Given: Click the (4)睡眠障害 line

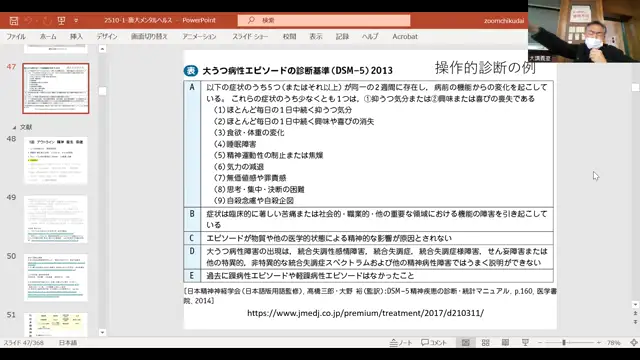Looking at the screenshot, I should 235,144.
